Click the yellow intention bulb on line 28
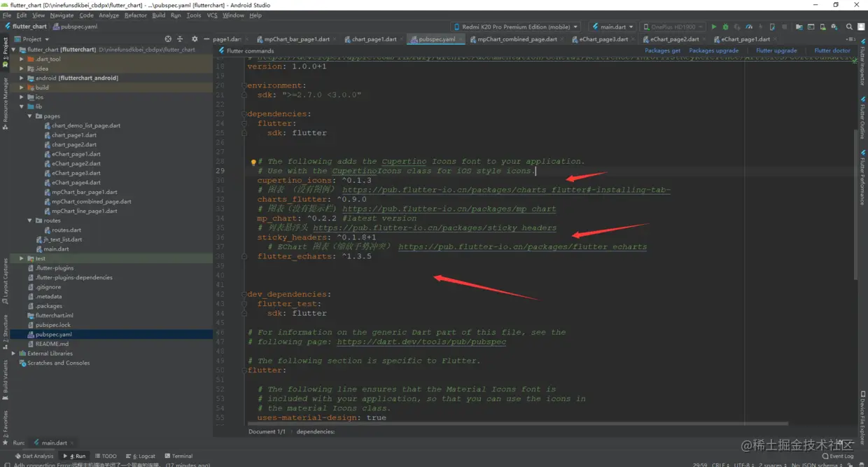Image resolution: width=868 pixels, height=467 pixels. coord(253,162)
